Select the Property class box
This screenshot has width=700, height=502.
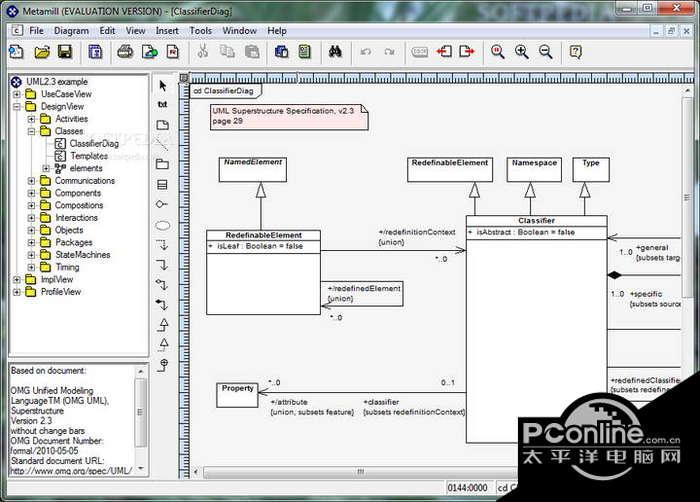pyautogui.click(x=237, y=395)
